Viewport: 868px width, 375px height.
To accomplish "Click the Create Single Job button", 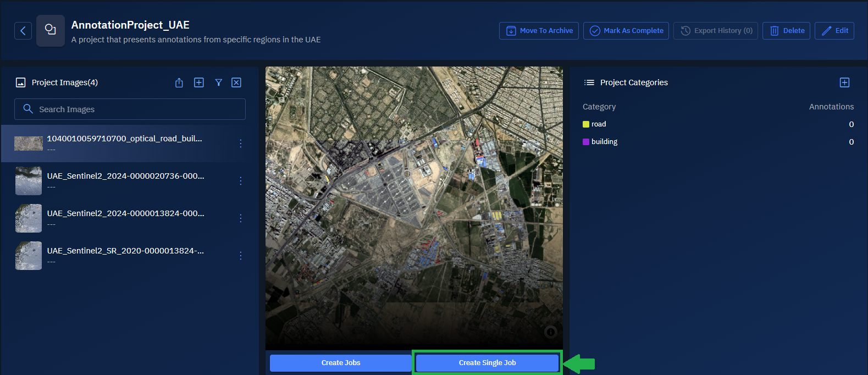I will coord(487,363).
